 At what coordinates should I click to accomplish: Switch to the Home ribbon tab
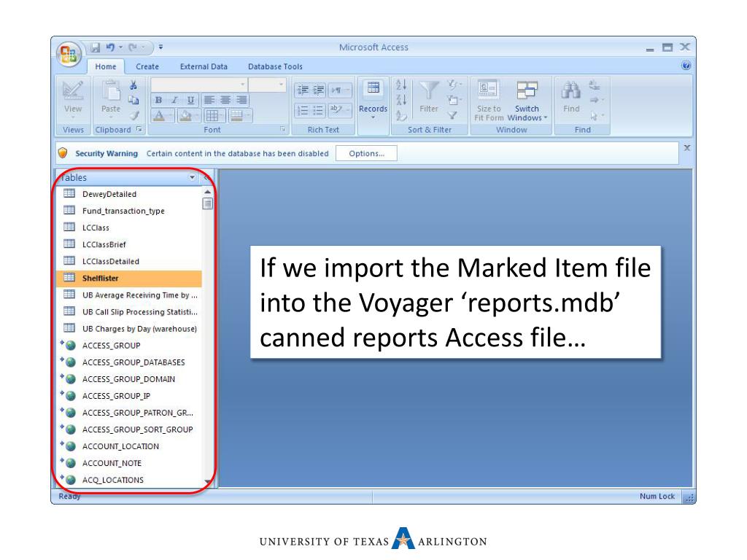pos(105,66)
